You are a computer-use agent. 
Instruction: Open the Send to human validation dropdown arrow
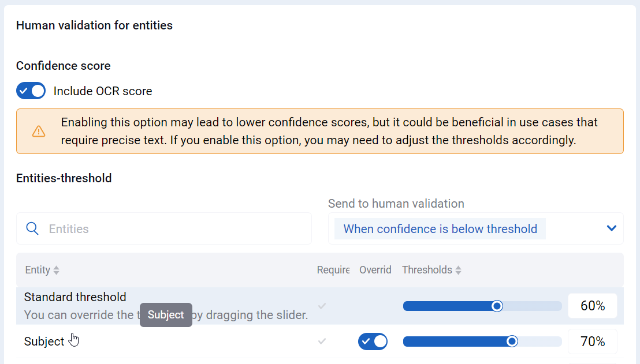pyautogui.click(x=612, y=228)
